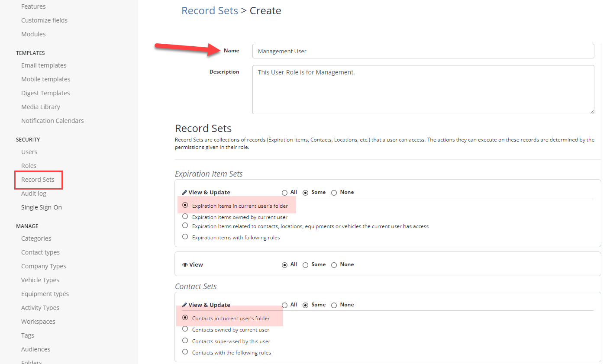Image resolution: width=613 pixels, height=364 pixels.
Task: Click the Expiration Item Sets heading
Action: [209, 174]
